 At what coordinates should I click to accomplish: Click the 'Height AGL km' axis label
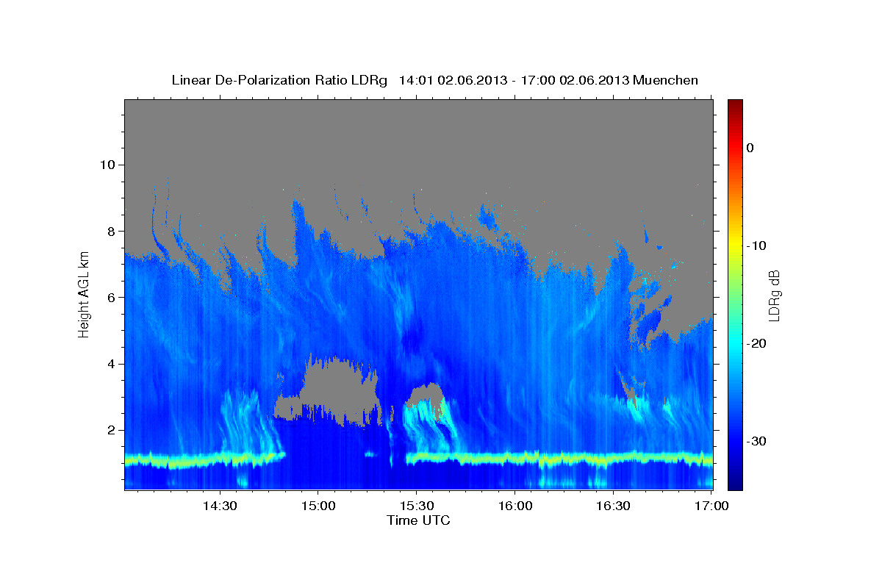(x=84, y=293)
